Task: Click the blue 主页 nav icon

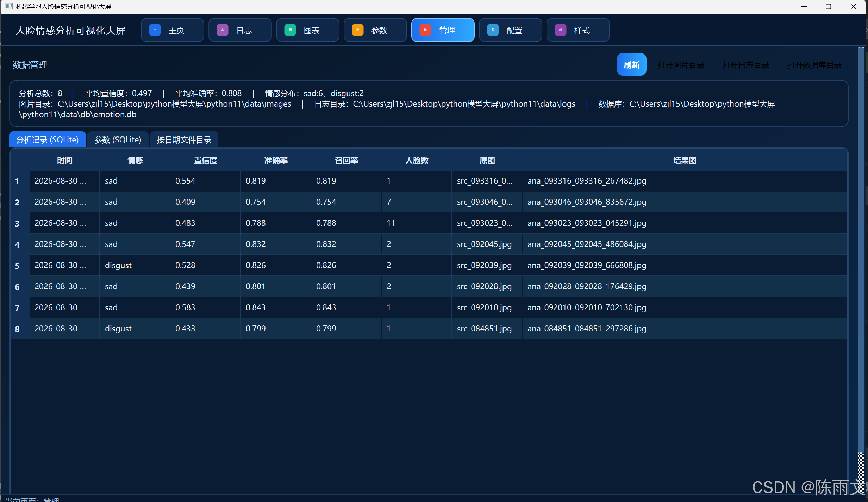Action: [x=155, y=30]
